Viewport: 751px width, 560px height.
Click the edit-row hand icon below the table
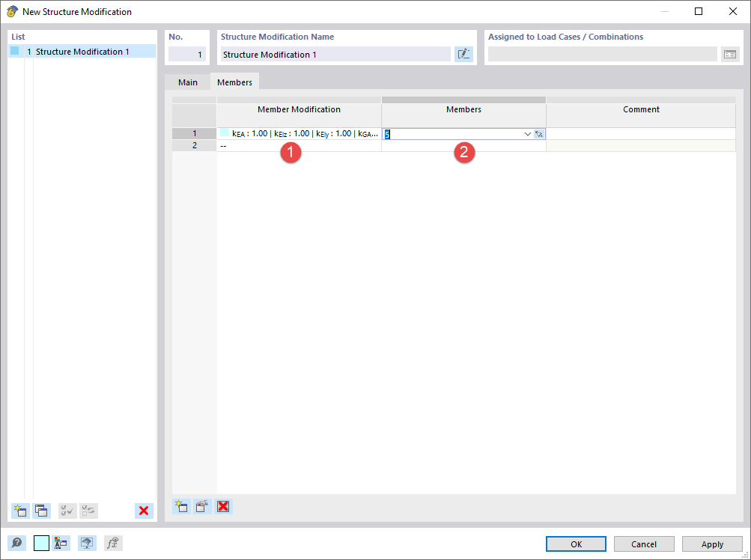(201, 506)
